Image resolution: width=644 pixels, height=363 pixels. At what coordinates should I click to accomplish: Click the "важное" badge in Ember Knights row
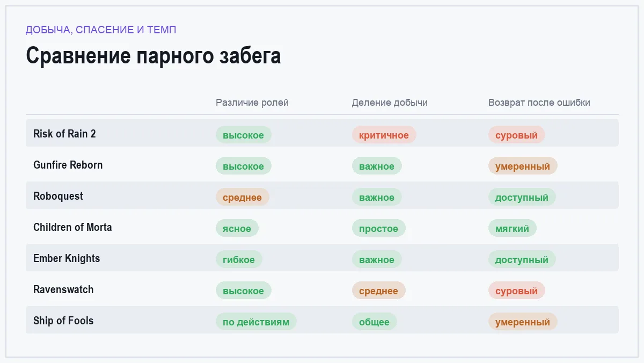(x=377, y=259)
